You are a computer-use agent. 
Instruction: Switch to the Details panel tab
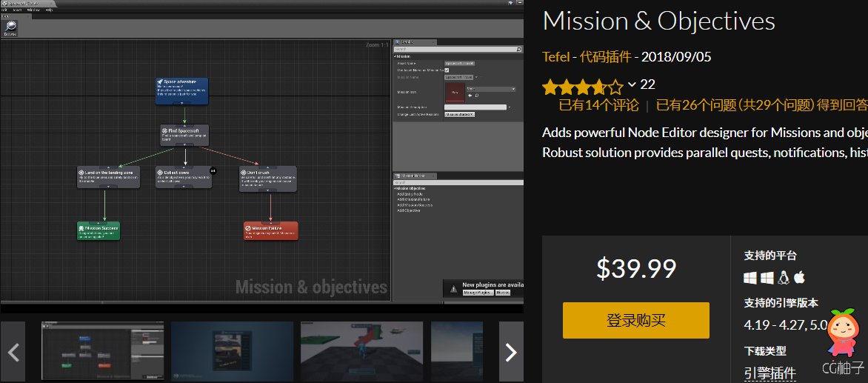(x=415, y=42)
